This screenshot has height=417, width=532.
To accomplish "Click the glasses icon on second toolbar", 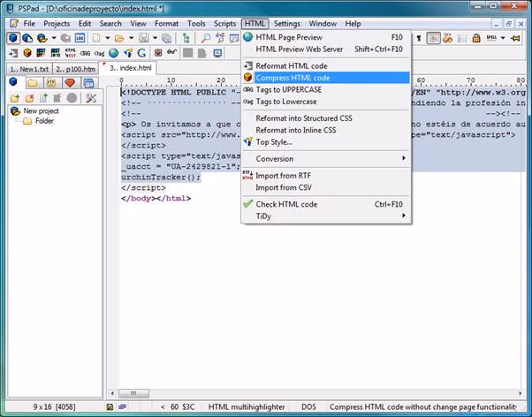I will click(172, 53).
